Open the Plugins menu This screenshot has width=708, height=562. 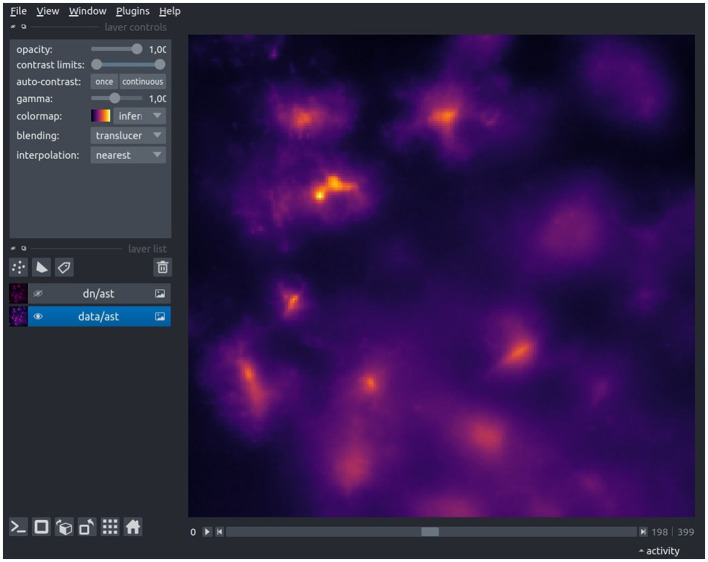pyautogui.click(x=132, y=11)
